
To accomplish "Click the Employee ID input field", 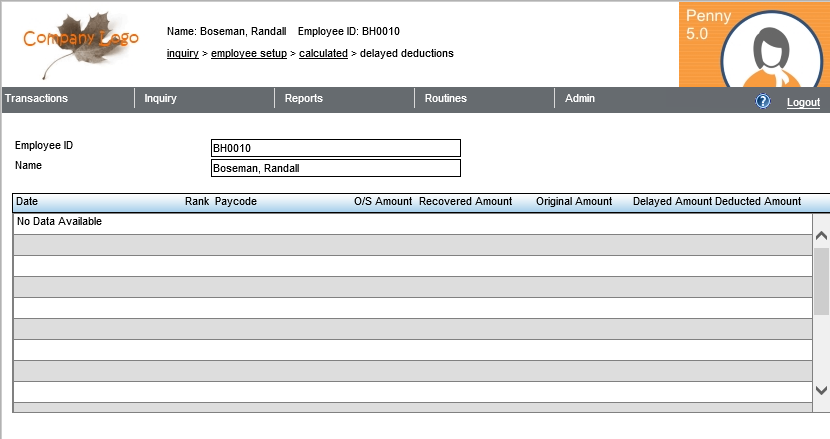I will pyautogui.click(x=335, y=148).
